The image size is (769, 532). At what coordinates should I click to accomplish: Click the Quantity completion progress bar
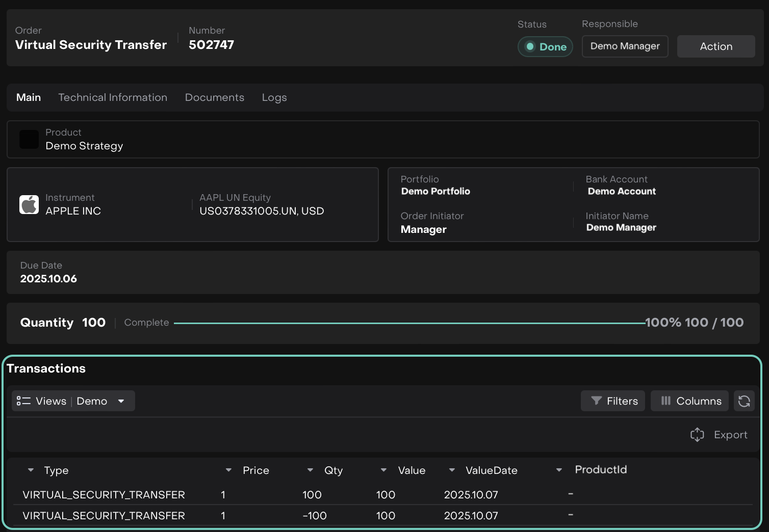pyautogui.click(x=409, y=323)
